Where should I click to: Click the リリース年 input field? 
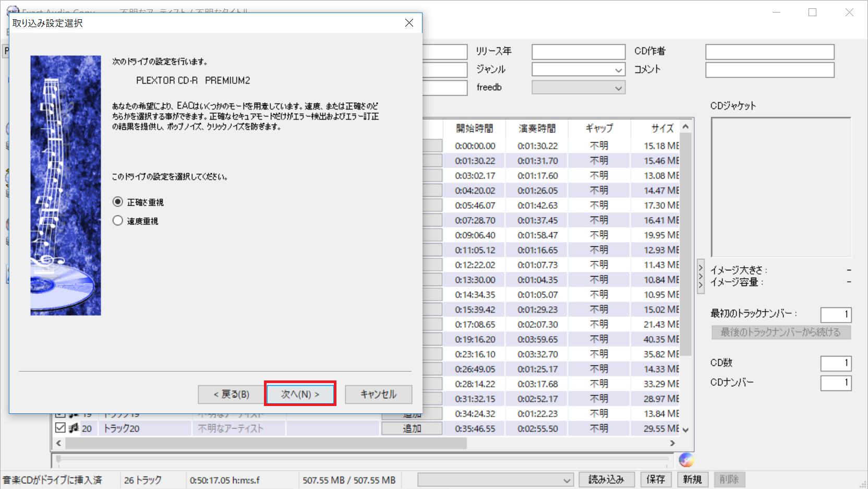(578, 52)
